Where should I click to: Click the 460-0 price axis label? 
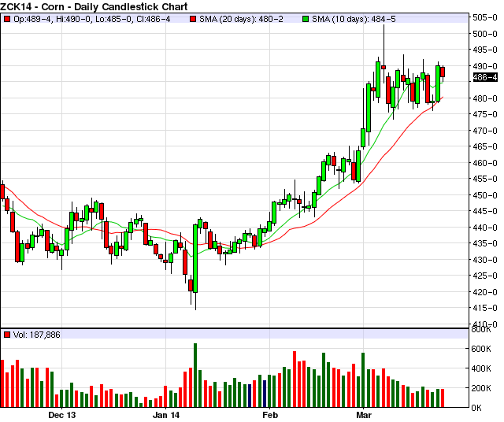pos(485,163)
